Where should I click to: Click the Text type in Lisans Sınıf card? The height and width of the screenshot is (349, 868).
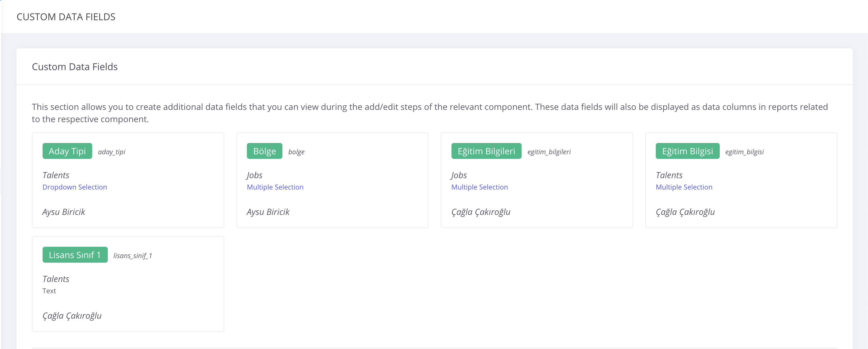coord(49,291)
